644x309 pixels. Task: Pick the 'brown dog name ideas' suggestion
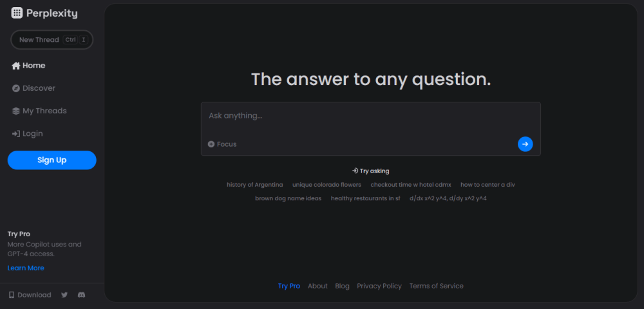coord(288,198)
